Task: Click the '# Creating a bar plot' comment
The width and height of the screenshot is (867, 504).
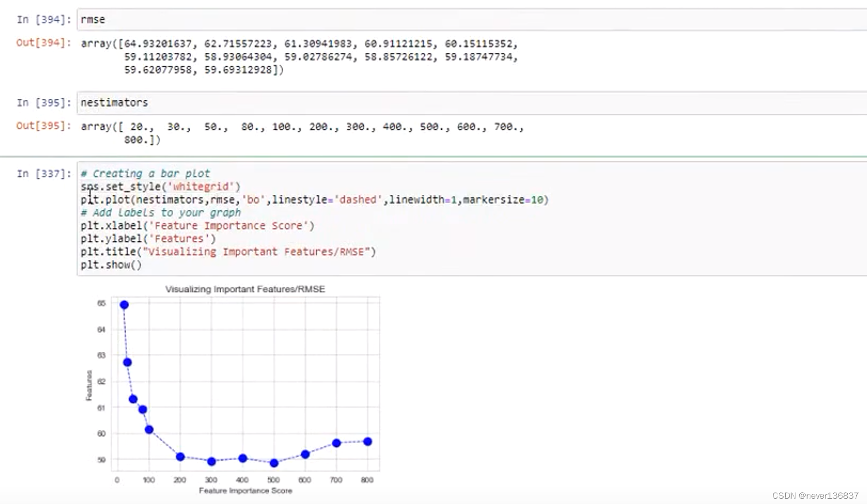Action: (x=145, y=173)
